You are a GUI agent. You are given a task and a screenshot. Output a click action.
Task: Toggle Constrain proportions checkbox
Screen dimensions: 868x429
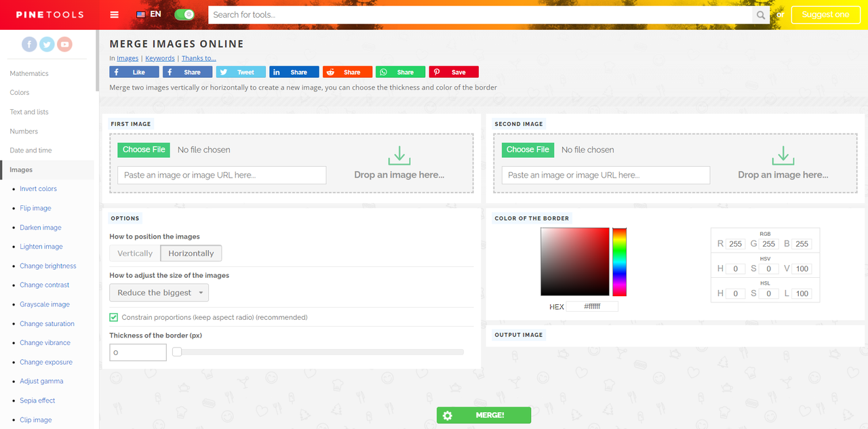114,317
